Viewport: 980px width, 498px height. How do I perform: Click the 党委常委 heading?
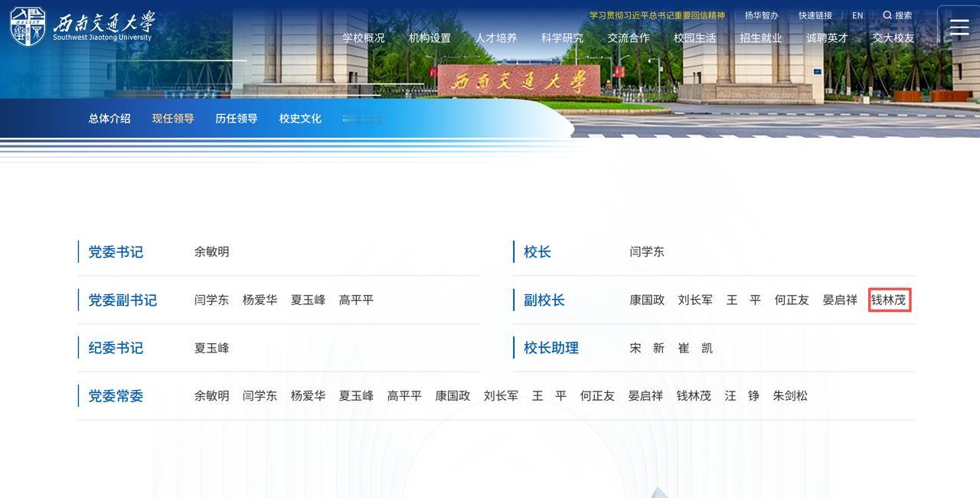point(116,396)
